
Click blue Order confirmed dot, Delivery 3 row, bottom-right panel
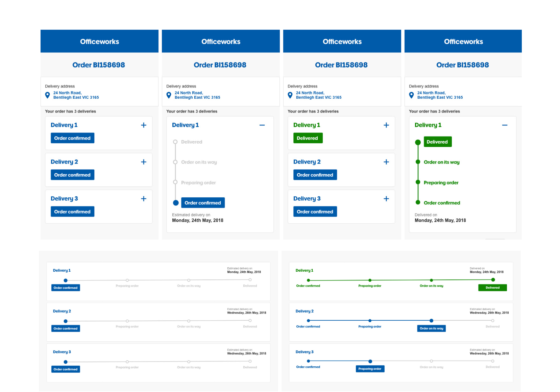tap(308, 361)
